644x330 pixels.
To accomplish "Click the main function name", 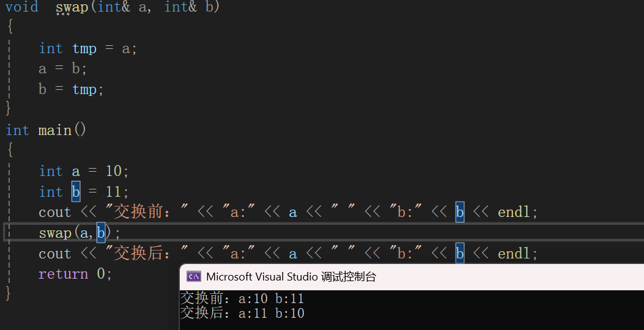I will (55, 130).
